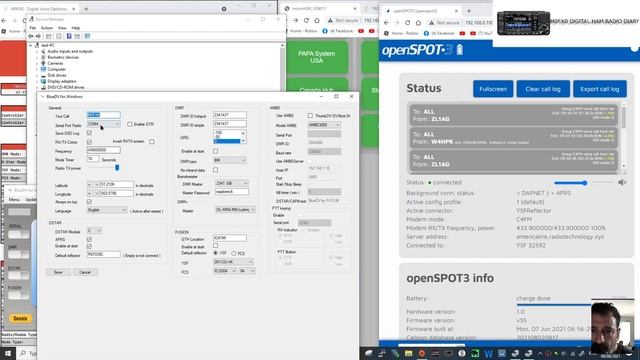
Task: Click the openSPOT3 battery icon in header
Action: point(460,50)
